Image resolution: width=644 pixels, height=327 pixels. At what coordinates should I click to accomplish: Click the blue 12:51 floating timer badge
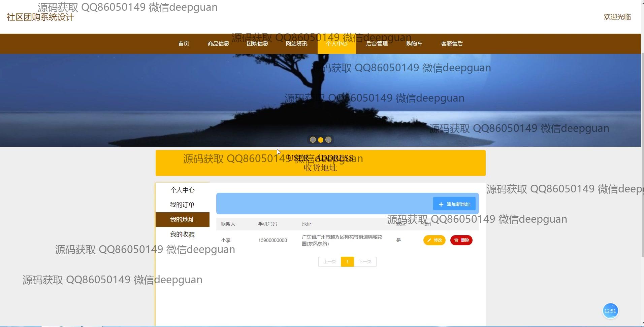(610, 311)
